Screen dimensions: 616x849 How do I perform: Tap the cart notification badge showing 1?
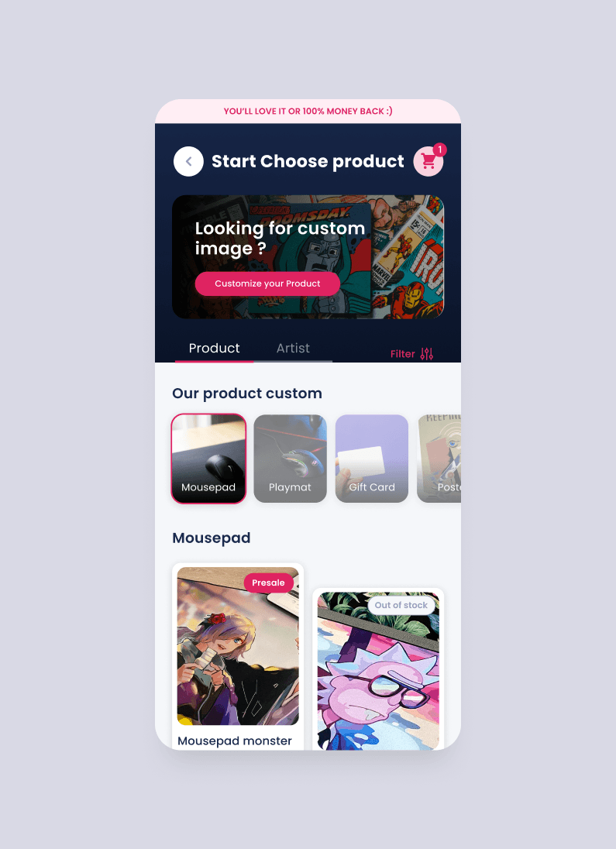(x=440, y=150)
